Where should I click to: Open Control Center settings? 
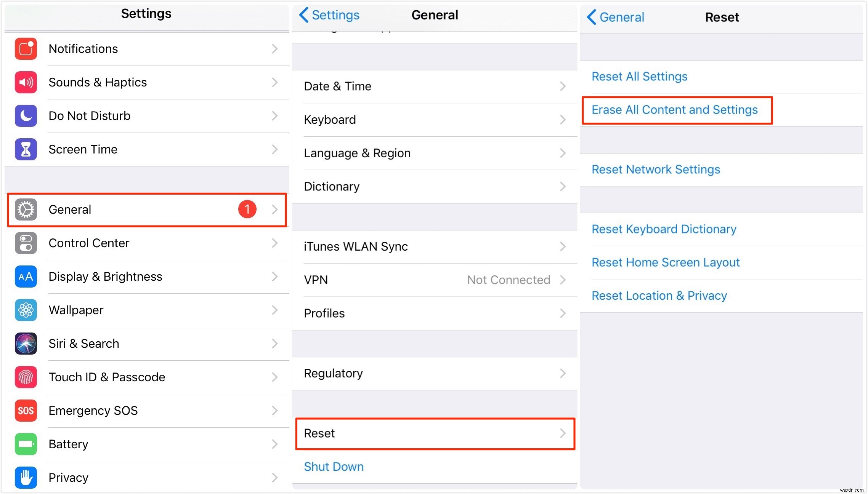click(146, 243)
